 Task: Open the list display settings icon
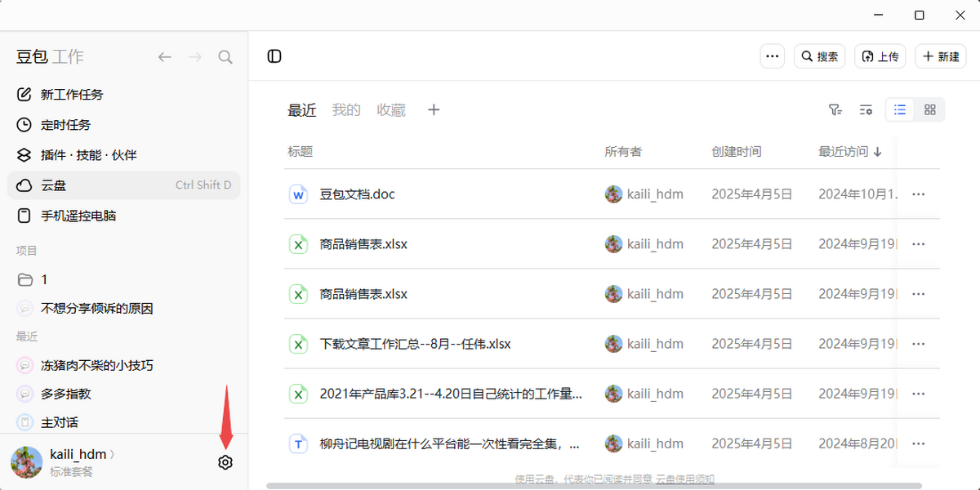[x=866, y=109]
